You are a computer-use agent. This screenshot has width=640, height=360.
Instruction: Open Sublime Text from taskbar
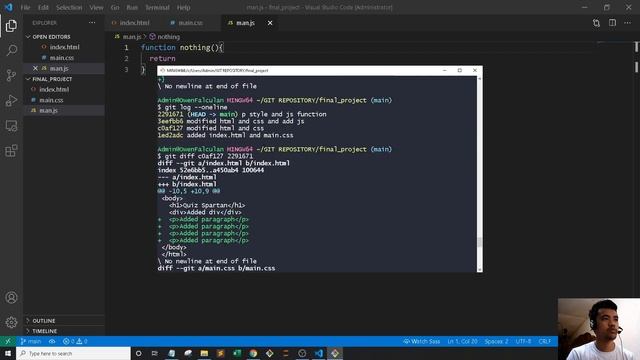(220, 353)
